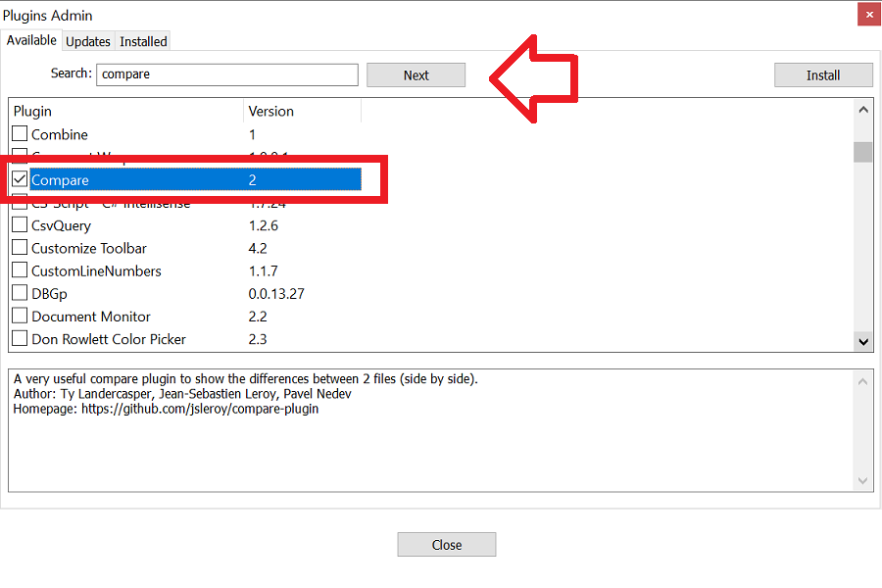Viewport: 882px width, 588px height.
Task: Enable the Document Monitor plugin
Action: coord(19,316)
